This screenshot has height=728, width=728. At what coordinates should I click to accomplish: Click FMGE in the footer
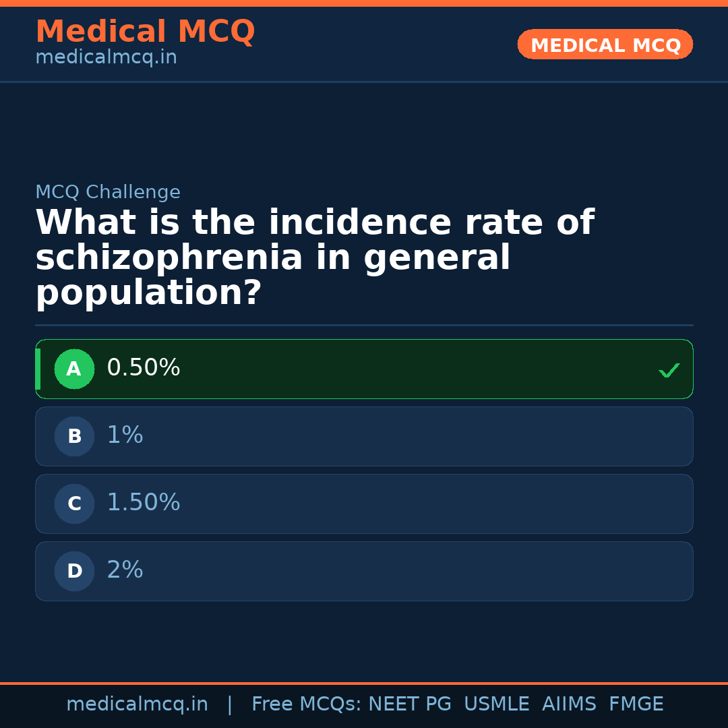pos(636,704)
